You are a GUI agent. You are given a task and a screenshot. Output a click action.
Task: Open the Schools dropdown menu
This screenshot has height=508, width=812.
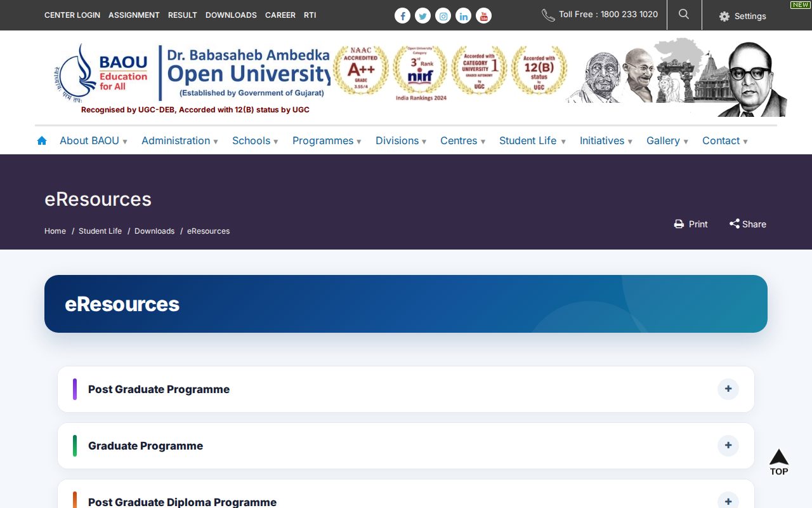pos(256,141)
